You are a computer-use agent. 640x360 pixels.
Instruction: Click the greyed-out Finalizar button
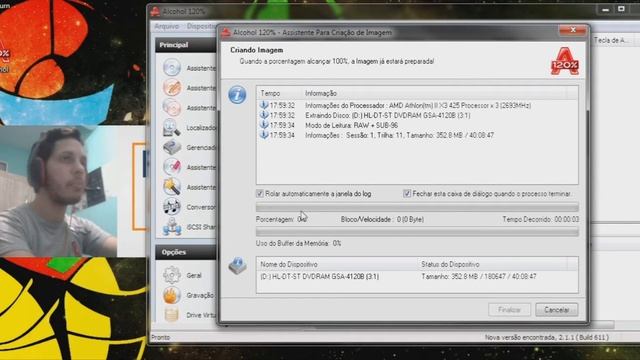(x=509, y=310)
